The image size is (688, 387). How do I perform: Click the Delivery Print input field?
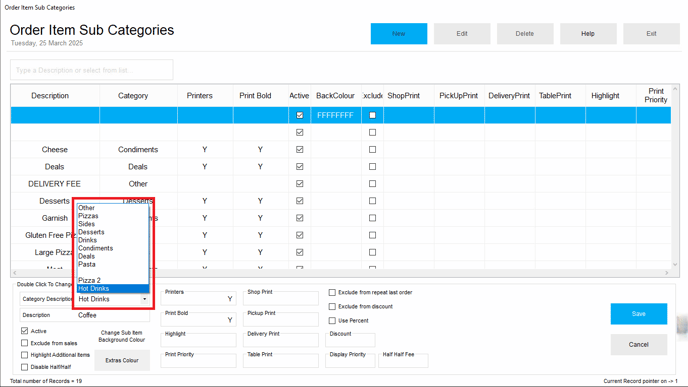tap(281, 340)
